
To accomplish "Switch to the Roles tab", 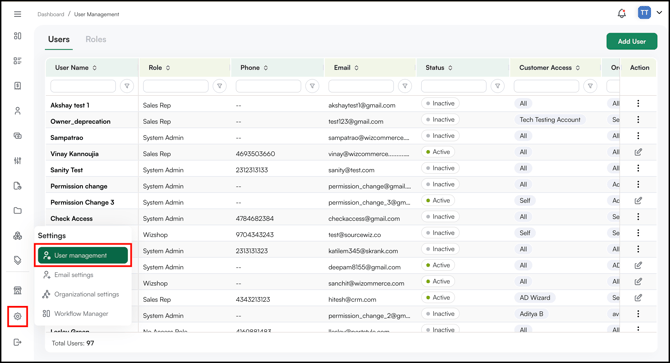I will (96, 39).
